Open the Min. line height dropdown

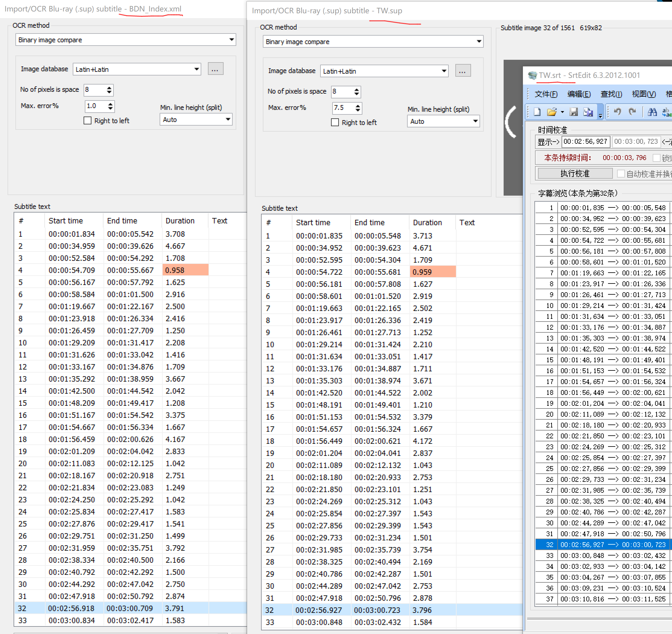pos(228,119)
